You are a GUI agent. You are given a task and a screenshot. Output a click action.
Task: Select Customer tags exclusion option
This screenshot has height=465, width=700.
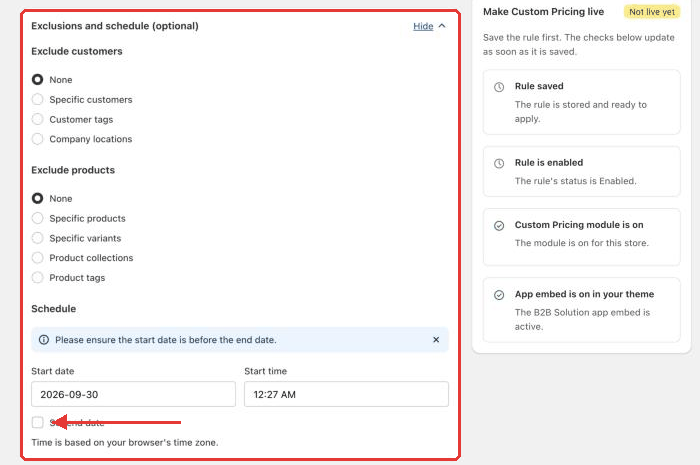coord(38,119)
